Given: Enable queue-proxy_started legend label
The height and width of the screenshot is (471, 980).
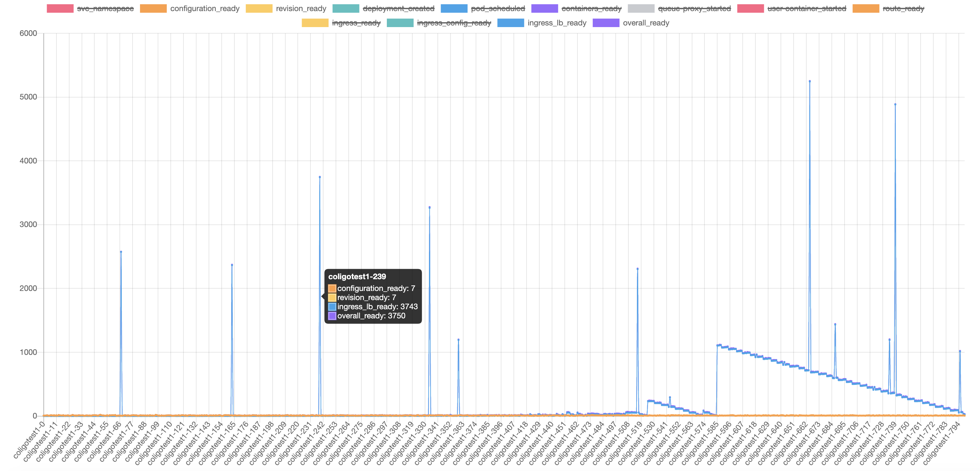Looking at the screenshot, I should [694, 8].
